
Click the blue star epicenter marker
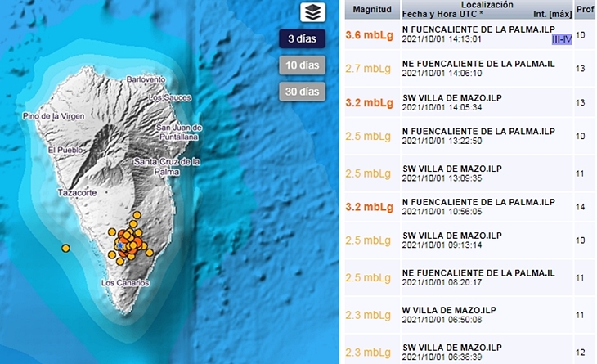120,245
